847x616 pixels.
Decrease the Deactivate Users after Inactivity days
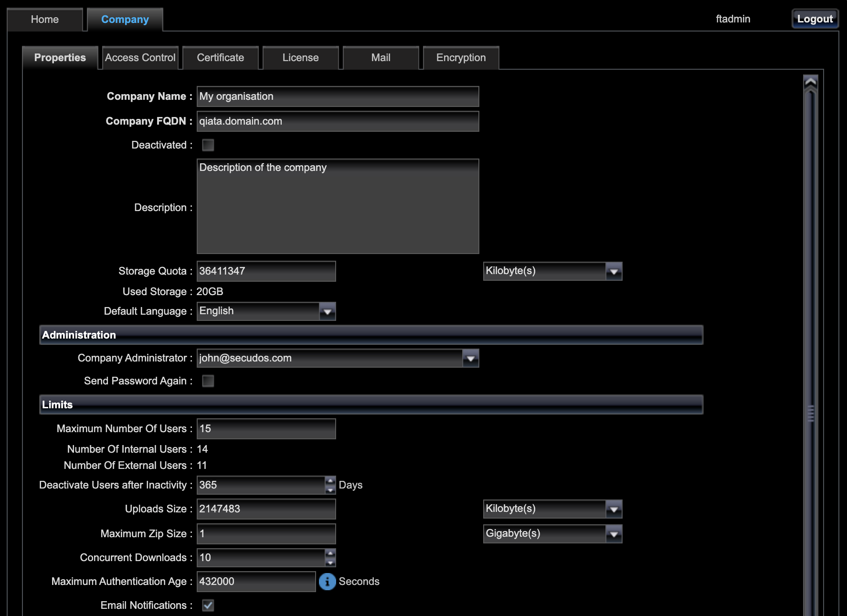coord(330,490)
